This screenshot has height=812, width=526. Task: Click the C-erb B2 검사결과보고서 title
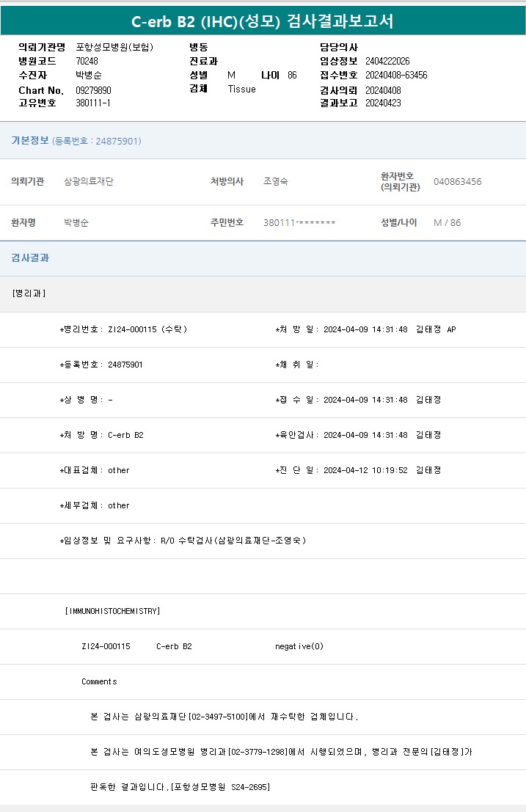(x=263, y=21)
